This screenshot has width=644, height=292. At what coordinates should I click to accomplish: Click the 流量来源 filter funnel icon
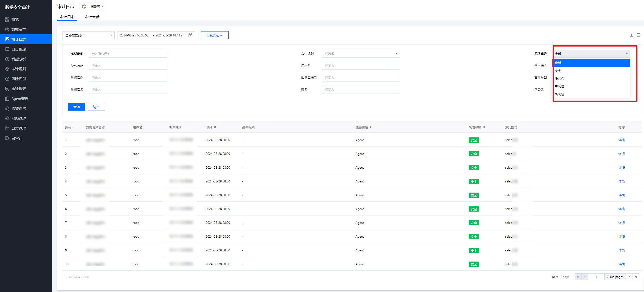tap(371, 127)
